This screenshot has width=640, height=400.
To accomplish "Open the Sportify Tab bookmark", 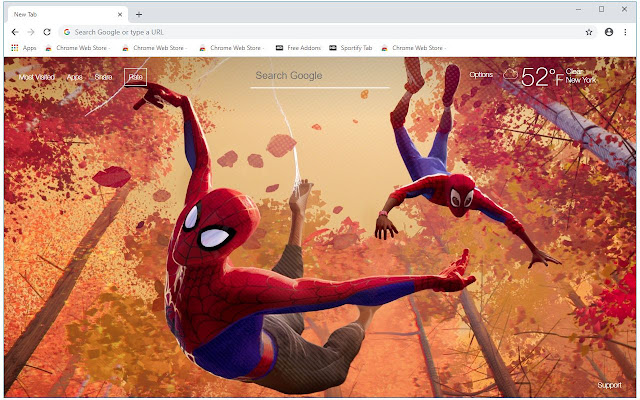I will [x=351, y=48].
